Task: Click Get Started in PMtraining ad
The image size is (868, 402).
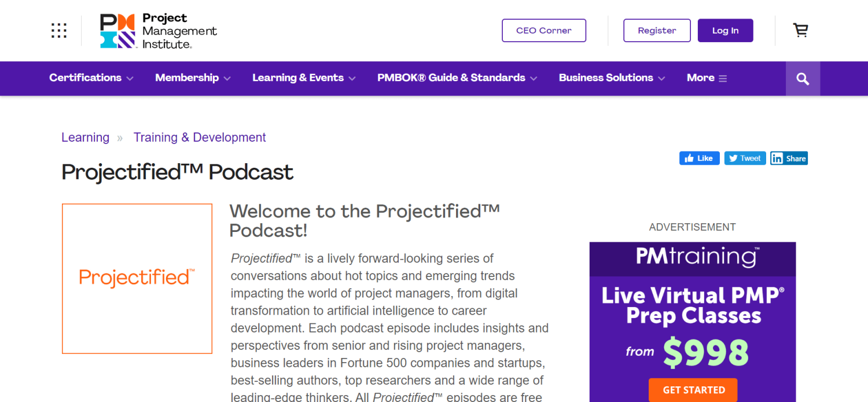Action: [693, 390]
